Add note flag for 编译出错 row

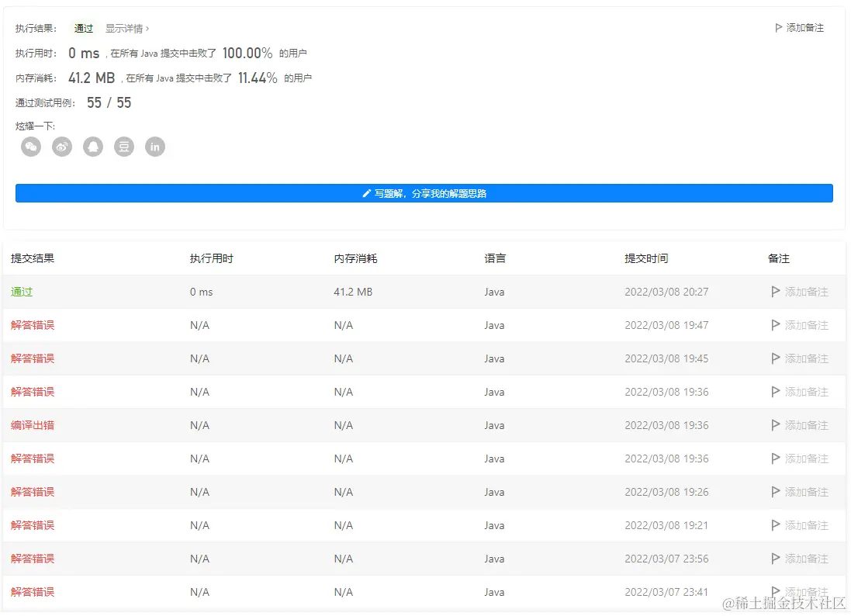point(800,425)
